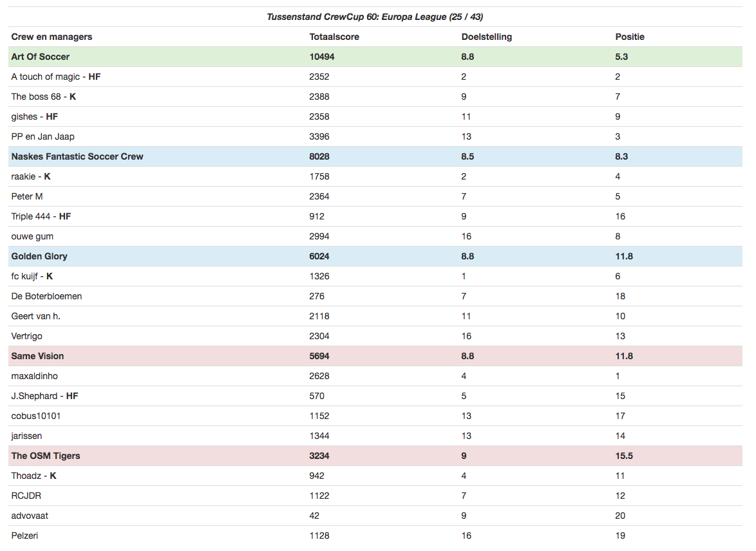Click the Crew en managers header
The image size is (756, 551).
click(52, 37)
